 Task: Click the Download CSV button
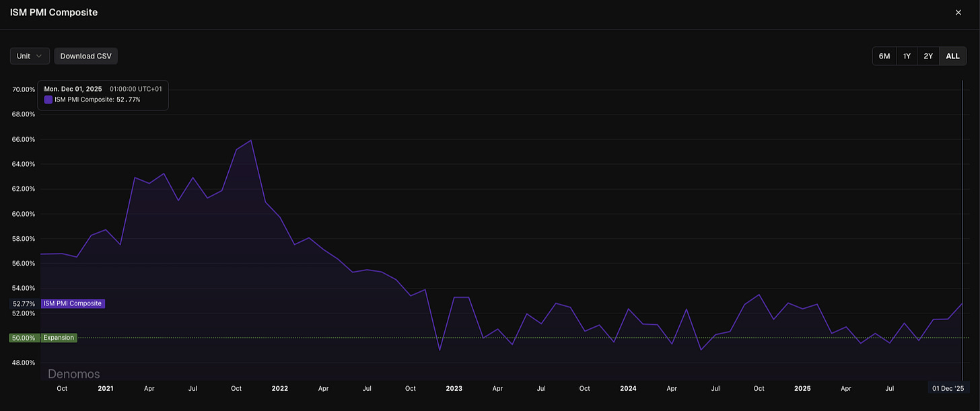(85, 56)
